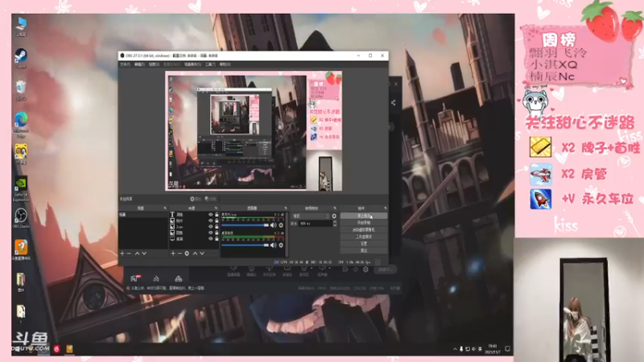Hide the 桌面 display source via its eye
This screenshot has height=362, width=644.
tap(211, 238)
